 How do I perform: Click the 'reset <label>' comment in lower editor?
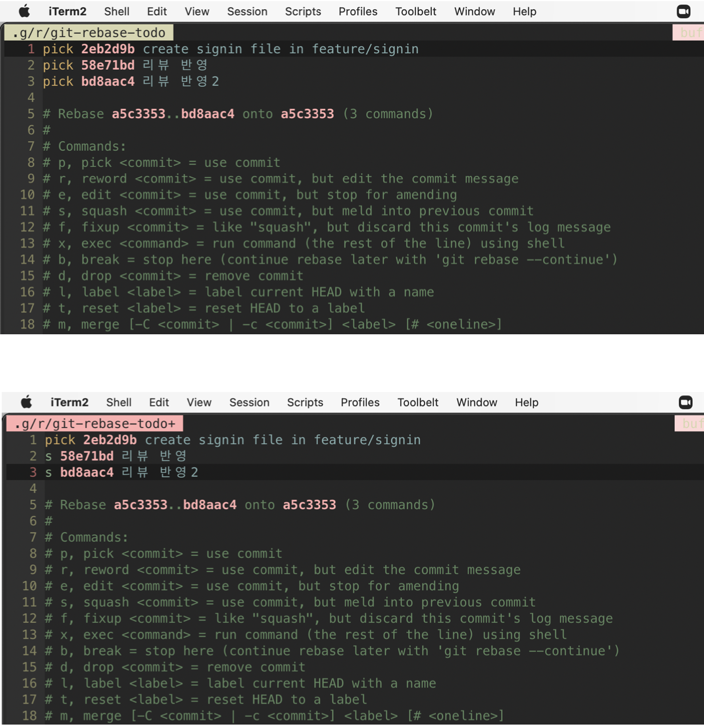[x=206, y=699]
